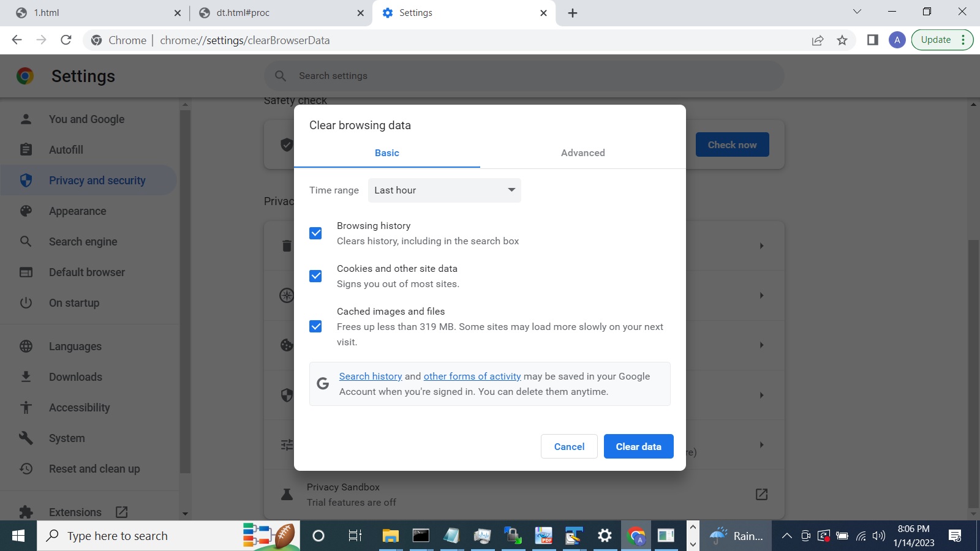Image resolution: width=980 pixels, height=551 pixels.
Task: Click the share page icon in address bar
Action: (818, 40)
